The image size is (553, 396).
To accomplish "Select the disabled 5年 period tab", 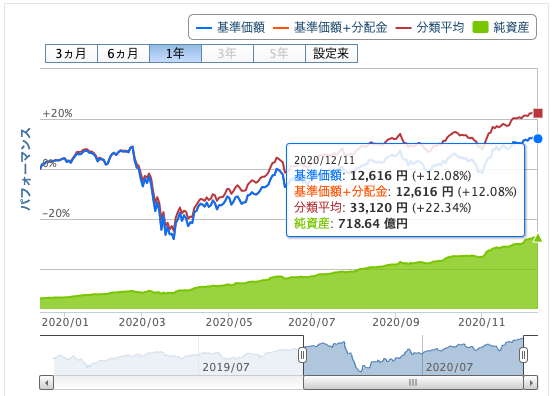I will tap(279, 54).
